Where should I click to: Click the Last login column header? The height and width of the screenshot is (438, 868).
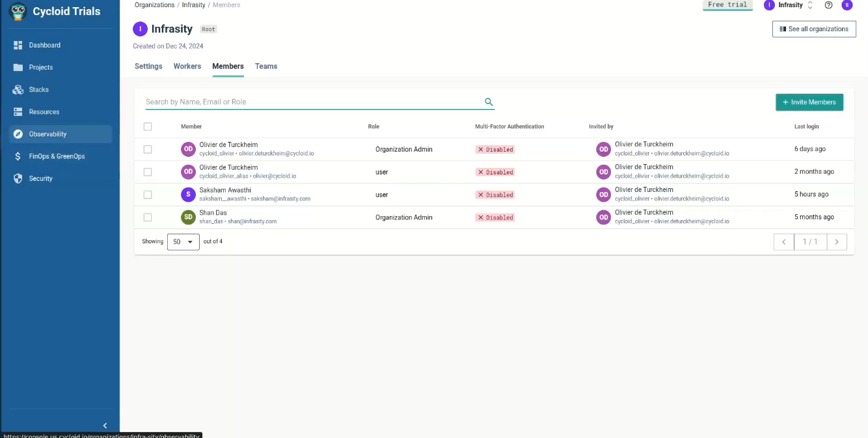click(x=807, y=127)
